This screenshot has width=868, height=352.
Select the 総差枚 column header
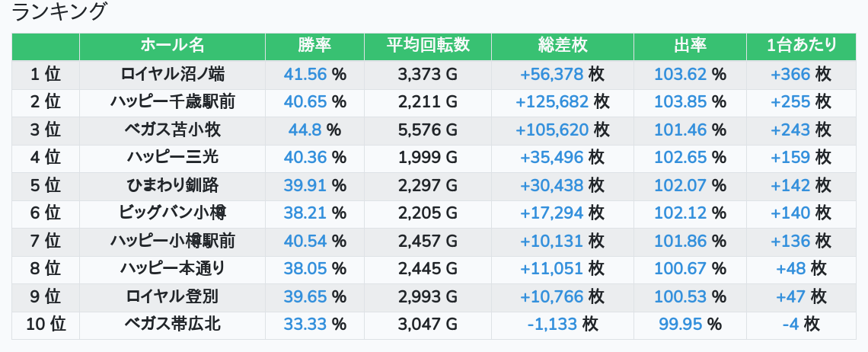tap(562, 46)
